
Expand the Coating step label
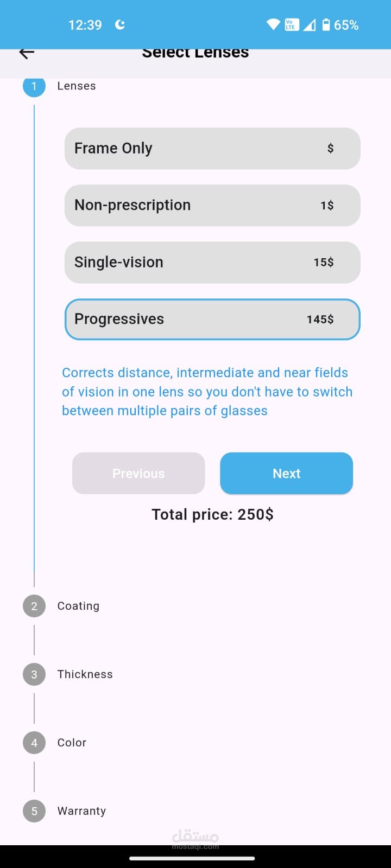pos(78,606)
